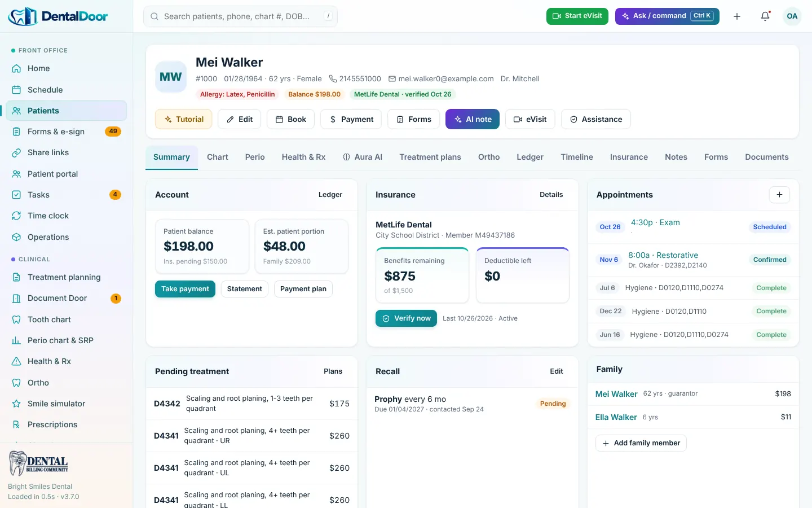Add appointment with plus button
The width and height of the screenshot is (812, 508).
779,195
